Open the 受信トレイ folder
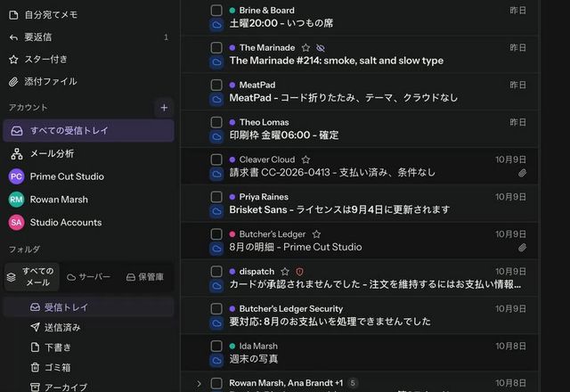The width and height of the screenshot is (570, 392). pos(88,307)
